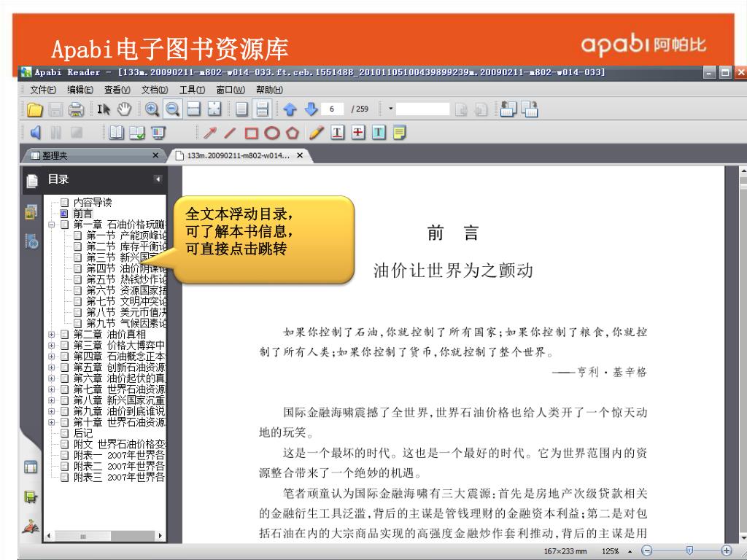Screen dimensions: 747x560
Task: Click the Zoom In magnifier
Action: 152,109
